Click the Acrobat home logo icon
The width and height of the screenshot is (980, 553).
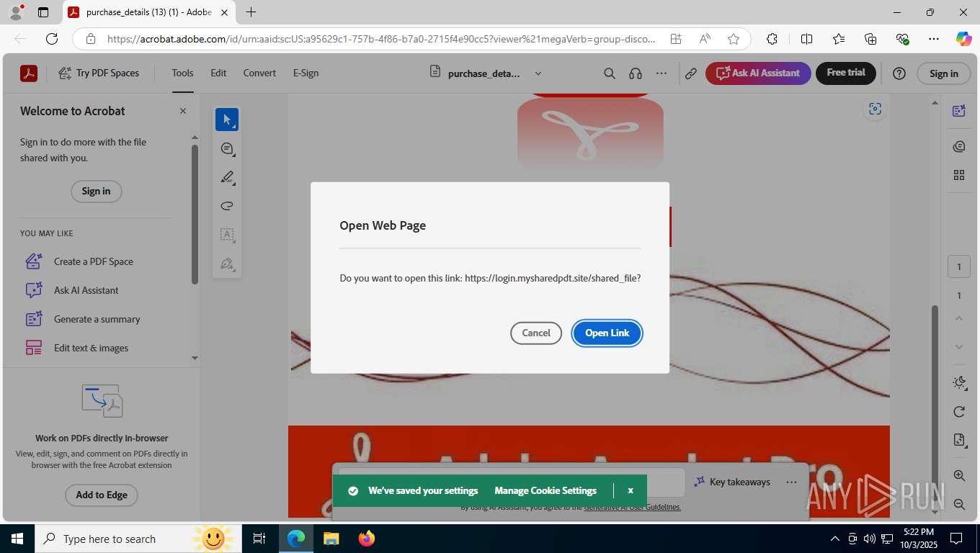click(x=29, y=73)
